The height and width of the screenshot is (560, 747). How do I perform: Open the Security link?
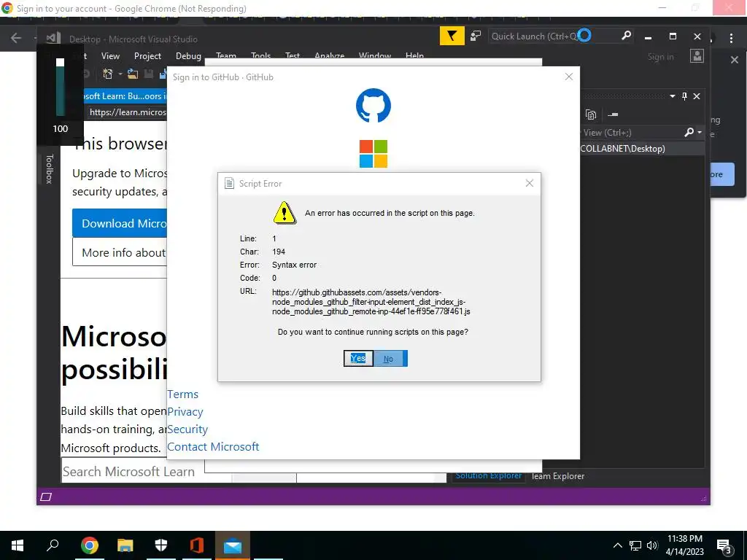click(187, 429)
